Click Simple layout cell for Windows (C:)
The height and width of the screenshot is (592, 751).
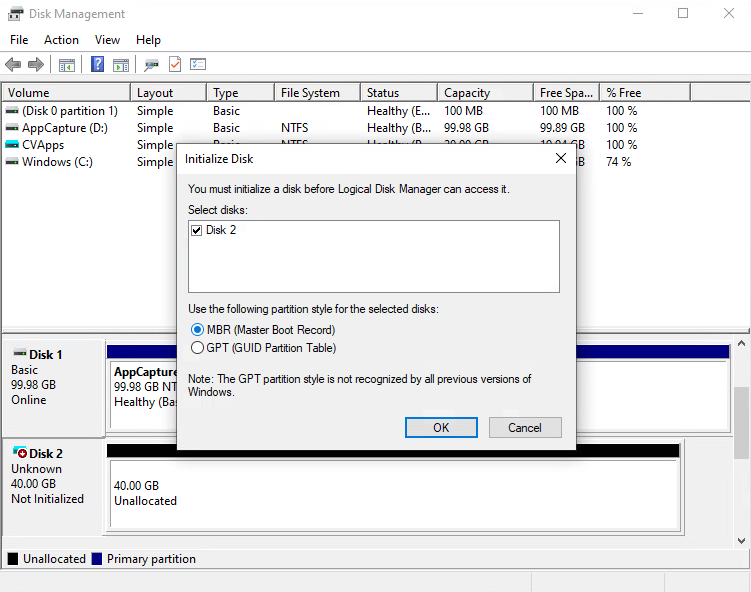point(155,162)
